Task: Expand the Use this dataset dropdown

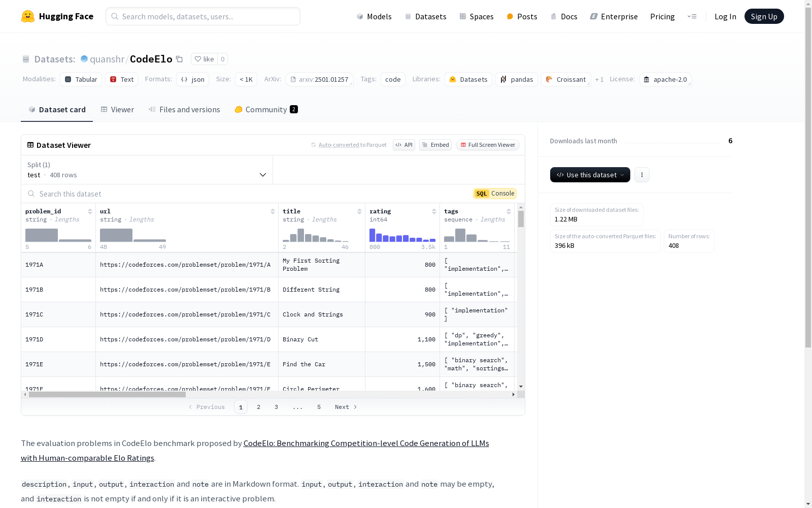Action: (x=590, y=175)
